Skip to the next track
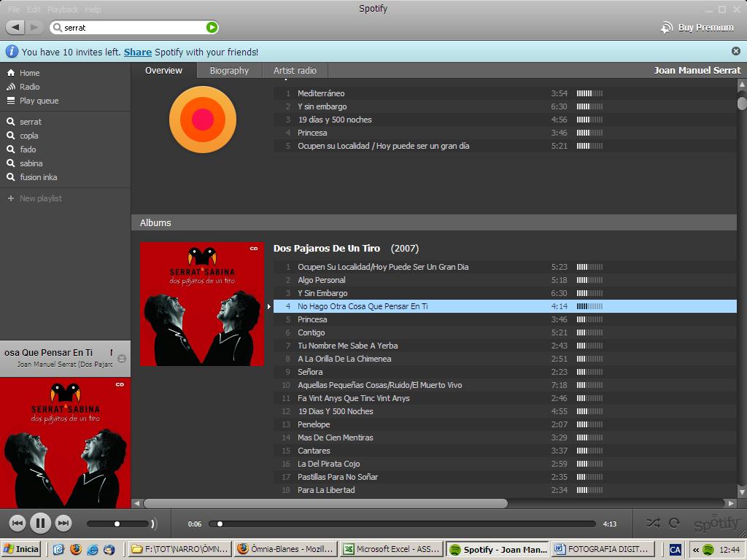The height and width of the screenshot is (560, 747). point(63,524)
